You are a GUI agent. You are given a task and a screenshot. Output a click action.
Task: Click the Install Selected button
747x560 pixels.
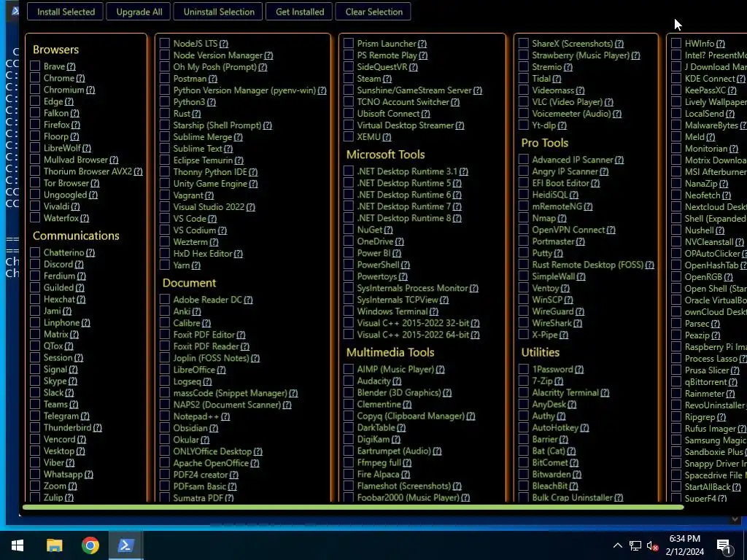(x=66, y=12)
